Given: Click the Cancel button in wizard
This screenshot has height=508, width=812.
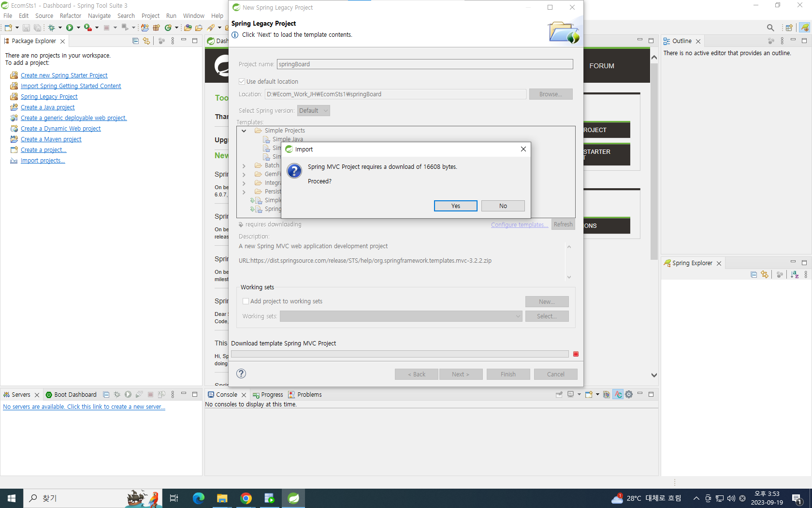Looking at the screenshot, I should pyautogui.click(x=556, y=374).
